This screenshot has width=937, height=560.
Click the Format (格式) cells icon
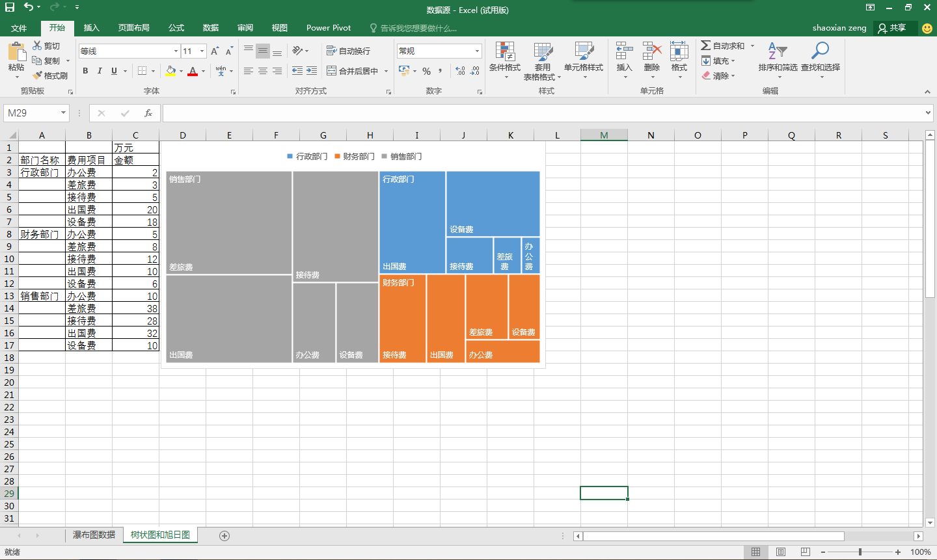[x=679, y=51]
